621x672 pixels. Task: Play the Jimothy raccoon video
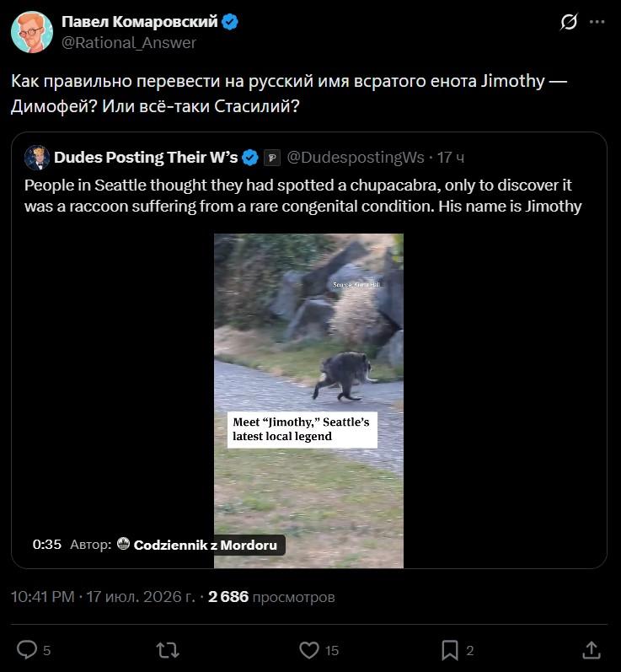pyautogui.click(x=308, y=401)
